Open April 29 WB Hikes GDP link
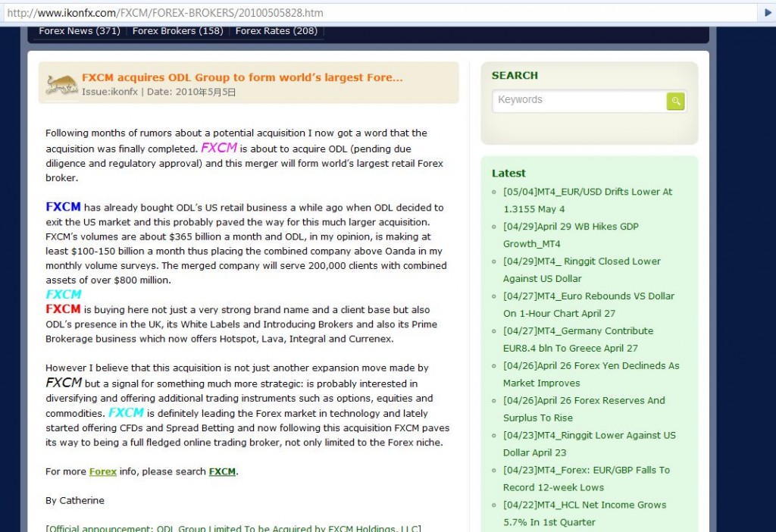This screenshot has width=776, height=532. 571,235
